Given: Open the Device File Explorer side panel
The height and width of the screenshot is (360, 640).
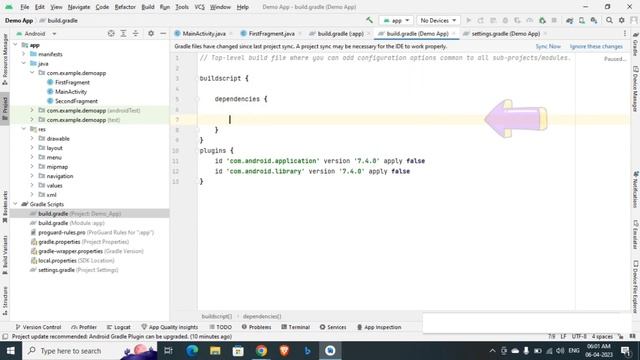Looking at the screenshot, I should (635, 287).
